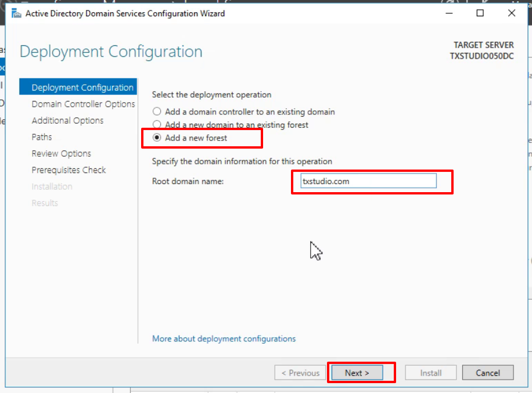Screen dimensions: 532x393
Task: Close the wizard window
Action: [511, 13]
